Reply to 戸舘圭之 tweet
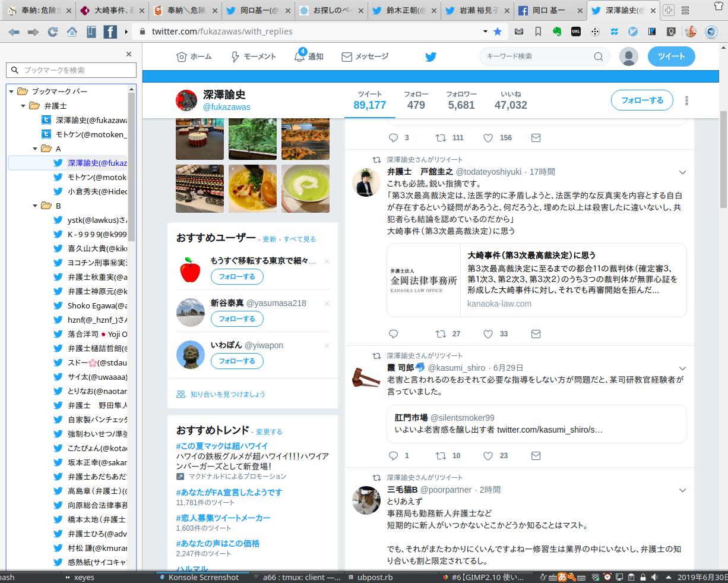Screen dimensions: 728x583 tap(393, 334)
